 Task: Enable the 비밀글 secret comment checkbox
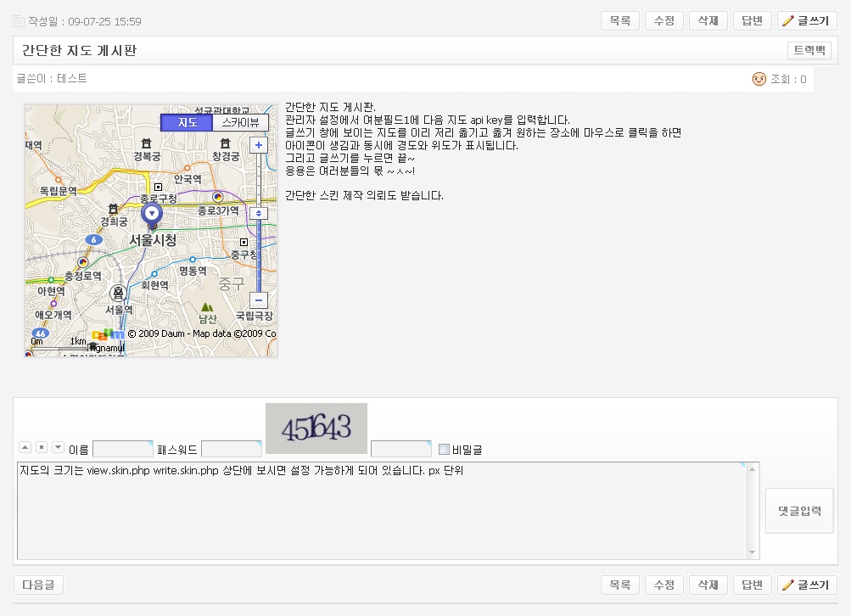[444, 449]
